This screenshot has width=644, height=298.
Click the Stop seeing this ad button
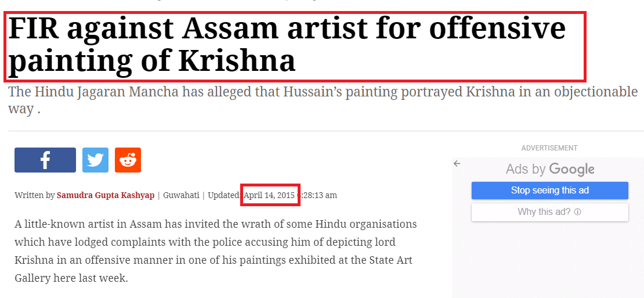pyautogui.click(x=549, y=191)
